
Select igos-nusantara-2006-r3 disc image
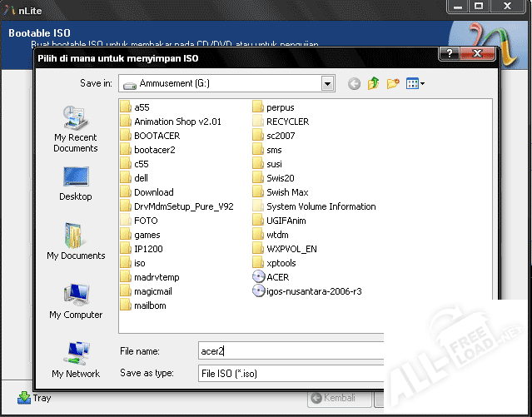click(312, 291)
